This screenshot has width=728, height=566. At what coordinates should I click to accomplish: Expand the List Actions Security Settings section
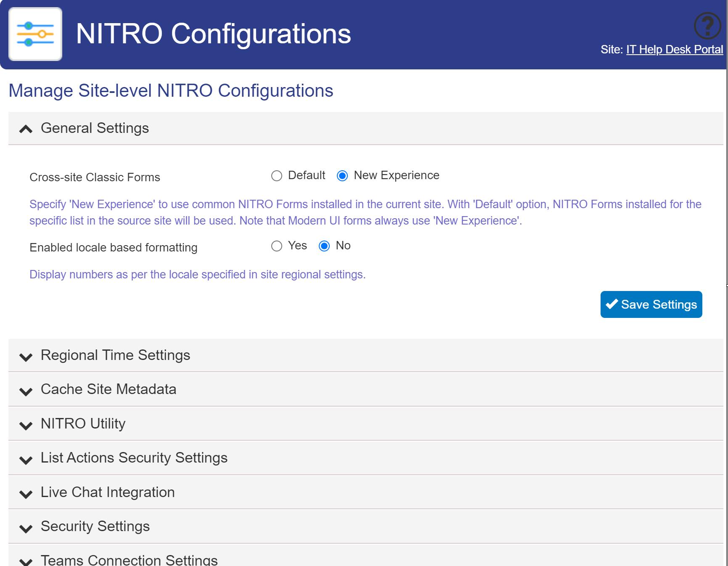366,458
